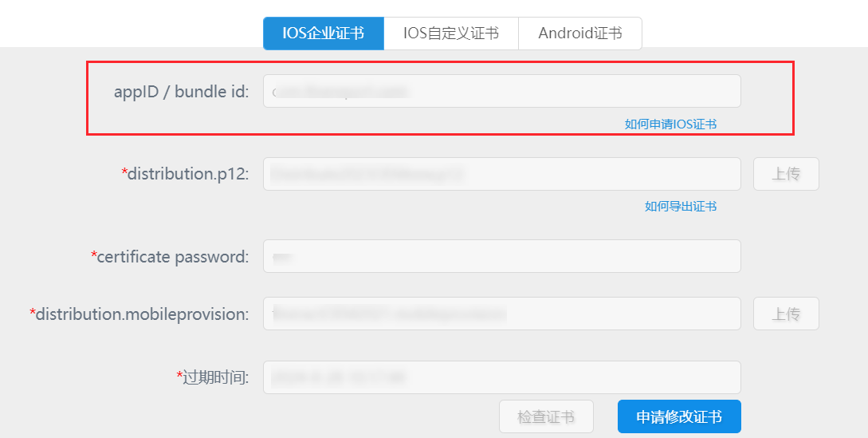Image resolution: width=868 pixels, height=438 pixels.
Task: Click the 过期时间 label text
Action: 215,377
